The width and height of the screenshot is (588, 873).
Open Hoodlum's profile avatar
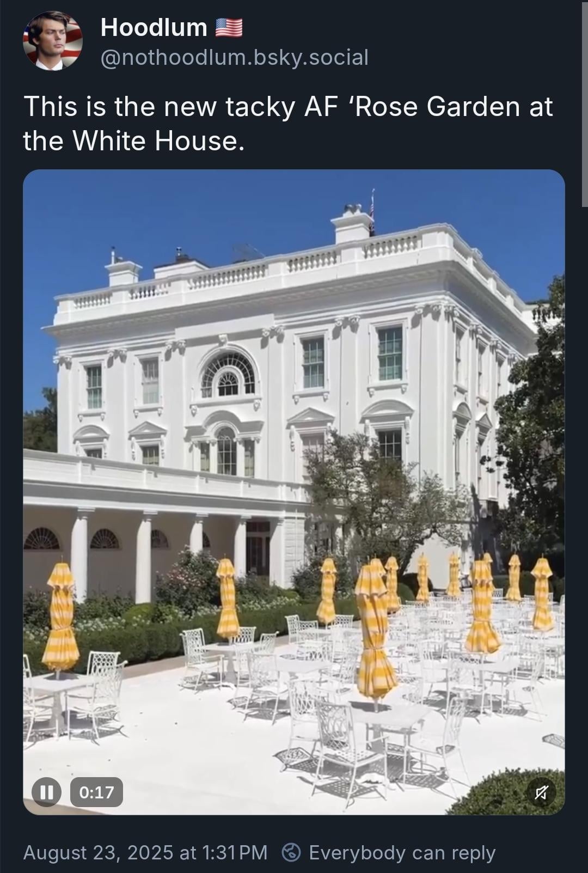point(52,41)
